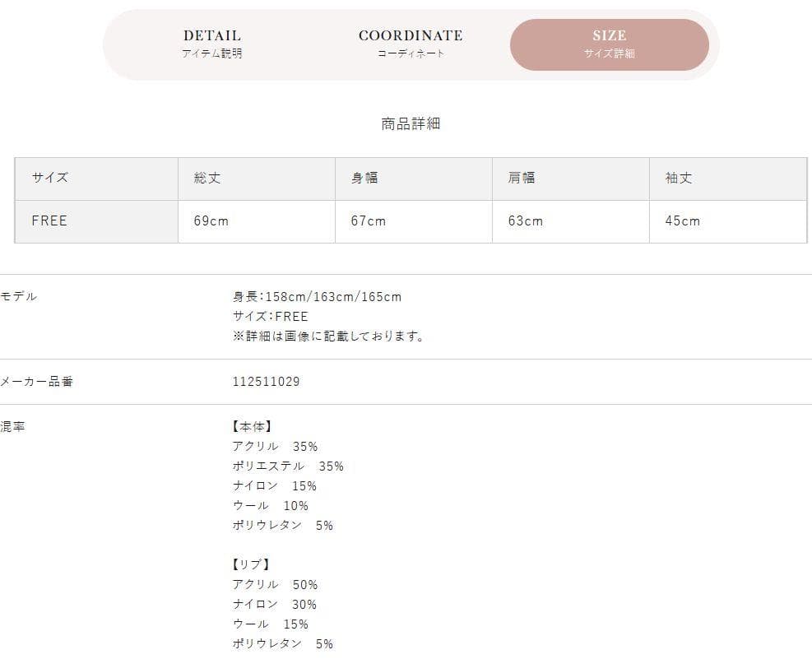Click the 【本体】 composition heading
This screenshot has width=812, height=659.
(x=252, y=426)
